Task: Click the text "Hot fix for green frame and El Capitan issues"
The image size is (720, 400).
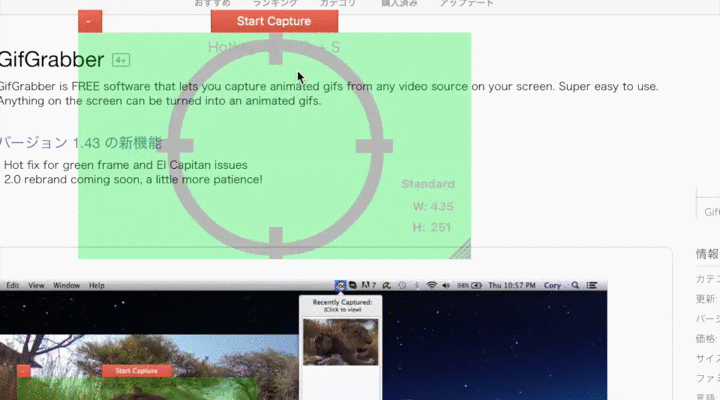Action: pos(125,165)
